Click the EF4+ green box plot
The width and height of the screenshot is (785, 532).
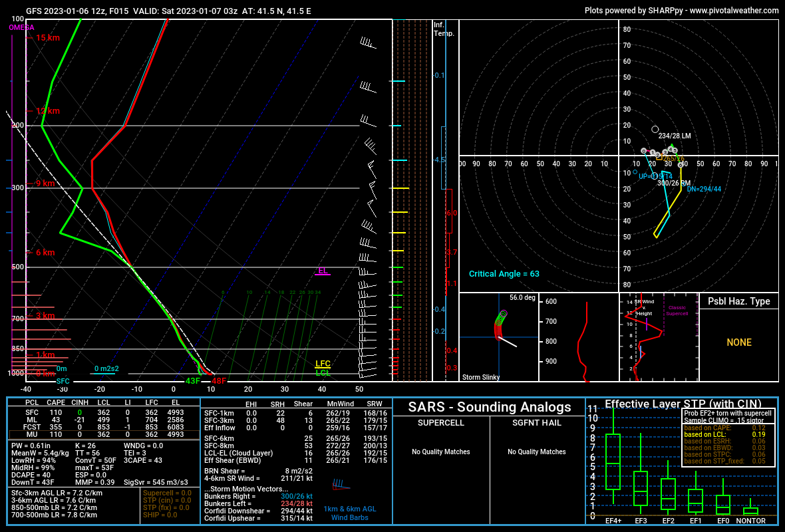click(x=613, y=462)
